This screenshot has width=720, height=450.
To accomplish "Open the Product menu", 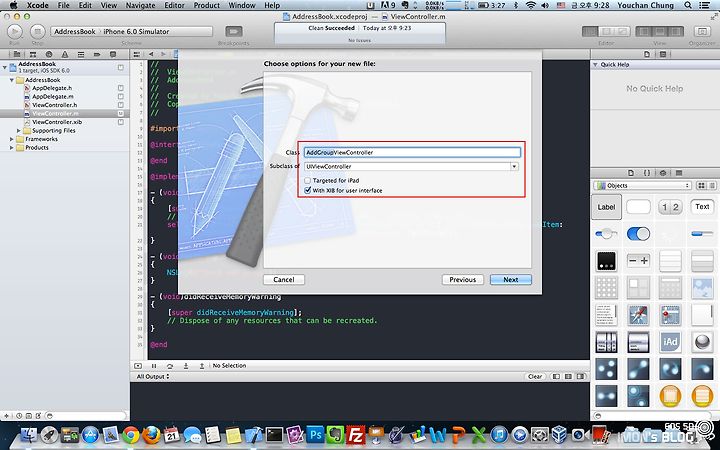I will (x=207, y=6).
